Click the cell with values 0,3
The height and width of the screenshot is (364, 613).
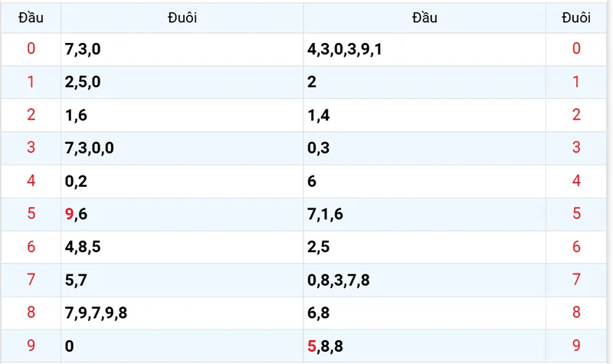(319, 148)
